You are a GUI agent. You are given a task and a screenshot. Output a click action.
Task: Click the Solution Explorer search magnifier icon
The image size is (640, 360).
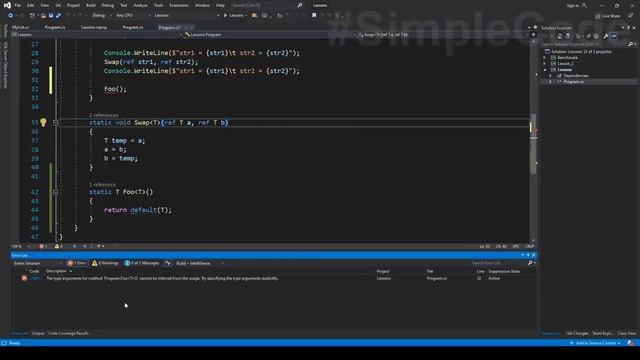(x=630, y=44)
